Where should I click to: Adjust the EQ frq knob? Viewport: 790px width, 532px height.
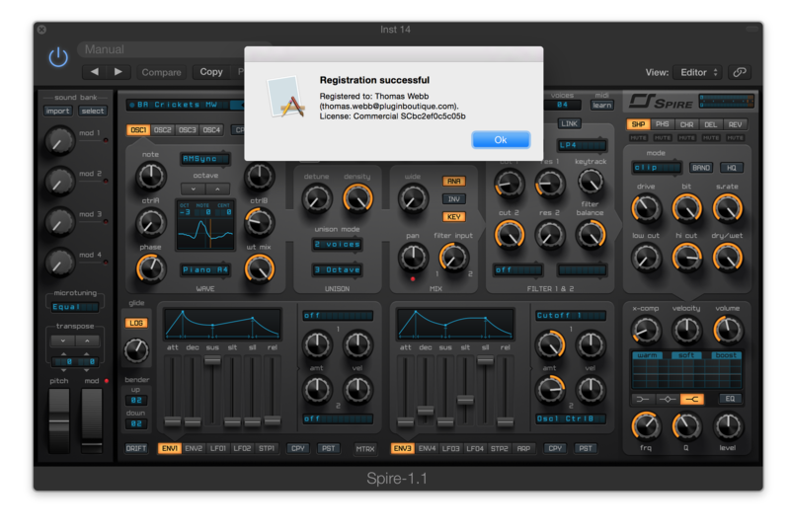(646, 426)
